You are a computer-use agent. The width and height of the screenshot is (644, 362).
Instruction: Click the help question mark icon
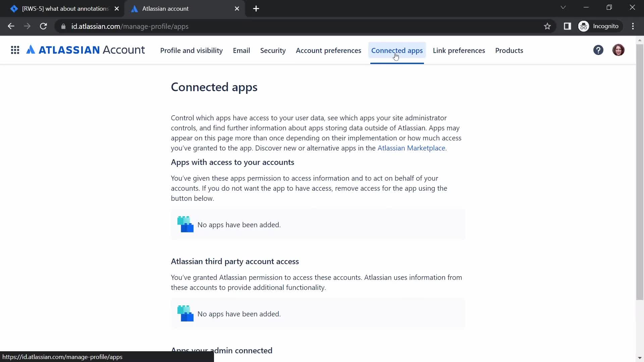[598, 50]
